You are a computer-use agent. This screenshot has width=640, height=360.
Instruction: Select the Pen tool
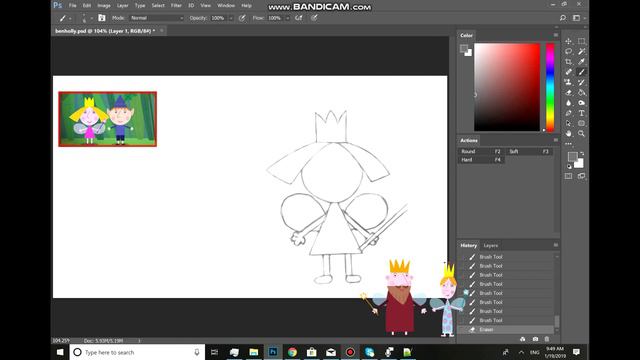568,113
